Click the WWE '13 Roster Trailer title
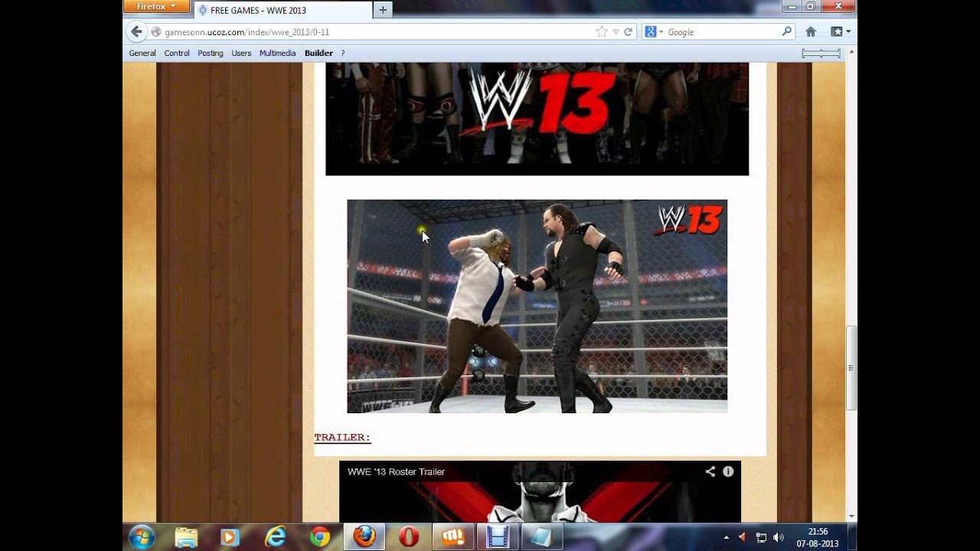The image size is (980, 551). coord(396,471)
